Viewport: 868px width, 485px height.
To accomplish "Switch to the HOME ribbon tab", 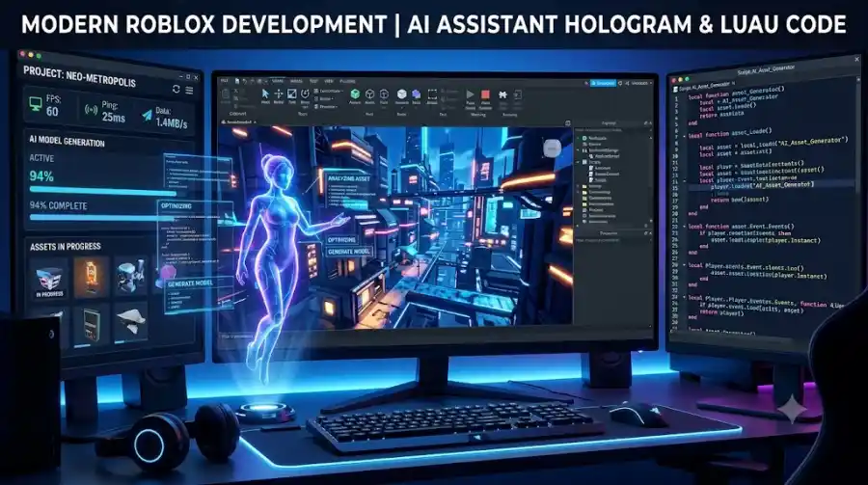I will pos(278,81).
